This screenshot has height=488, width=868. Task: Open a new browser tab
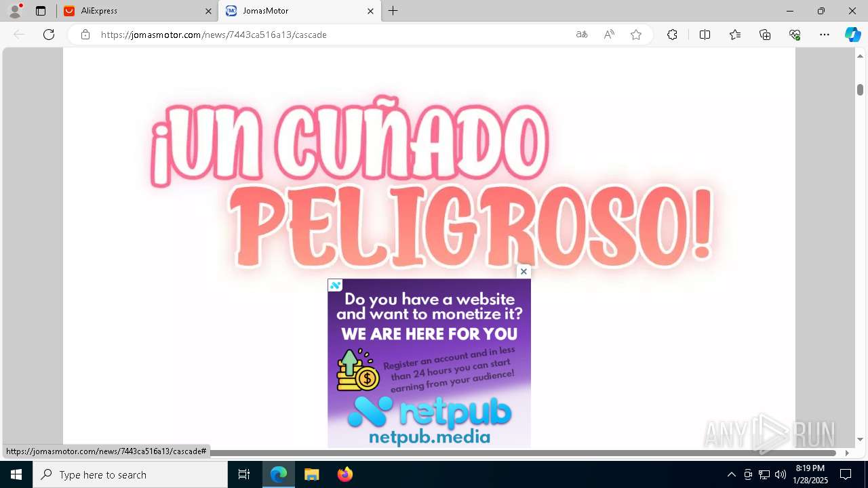tap(393, 11)
